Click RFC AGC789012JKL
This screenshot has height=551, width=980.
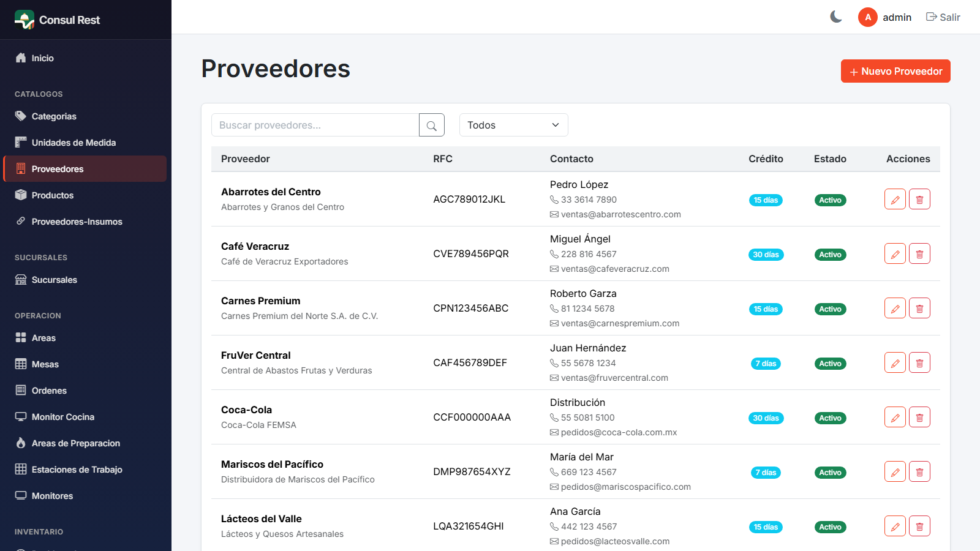[x=469, y=199]
